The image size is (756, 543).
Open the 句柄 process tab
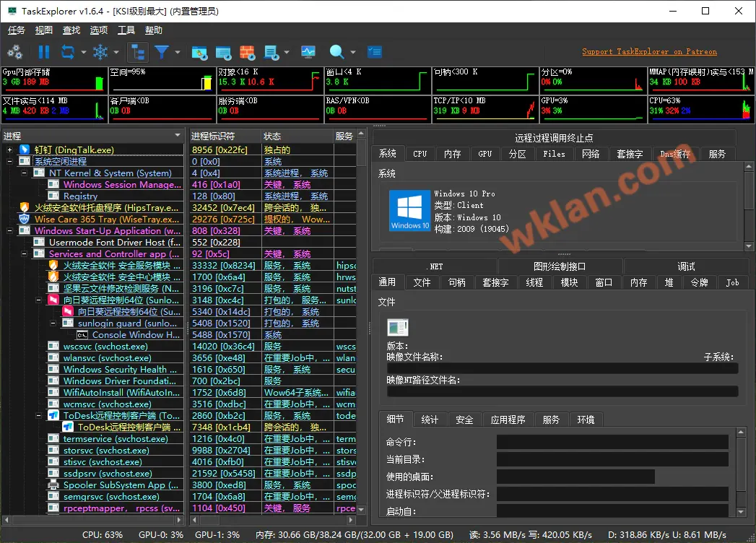click(x=457, y=282)
